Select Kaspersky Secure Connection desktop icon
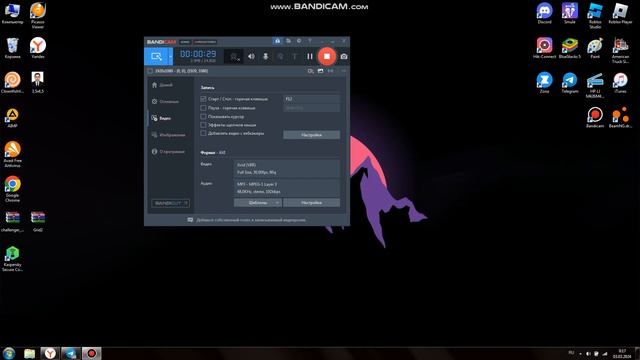The width and height of the screenshot is (640, 360). tap(13, 258)
